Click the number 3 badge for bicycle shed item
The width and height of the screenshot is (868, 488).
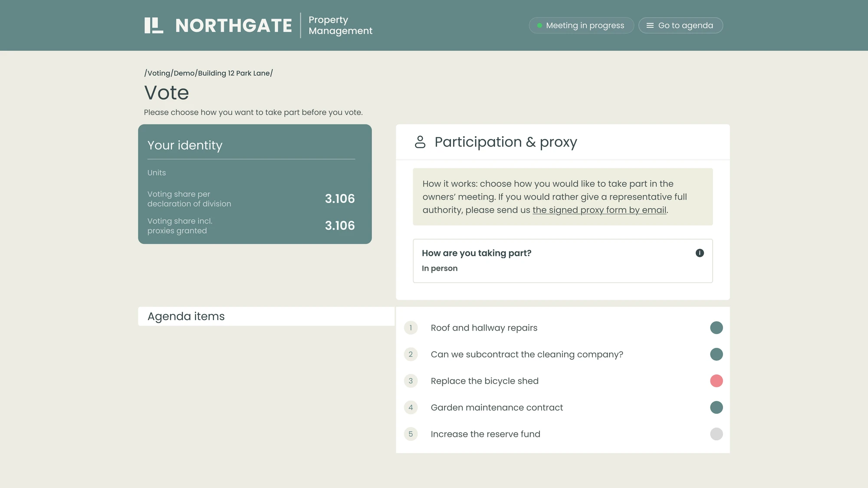(x=411, y=381)
